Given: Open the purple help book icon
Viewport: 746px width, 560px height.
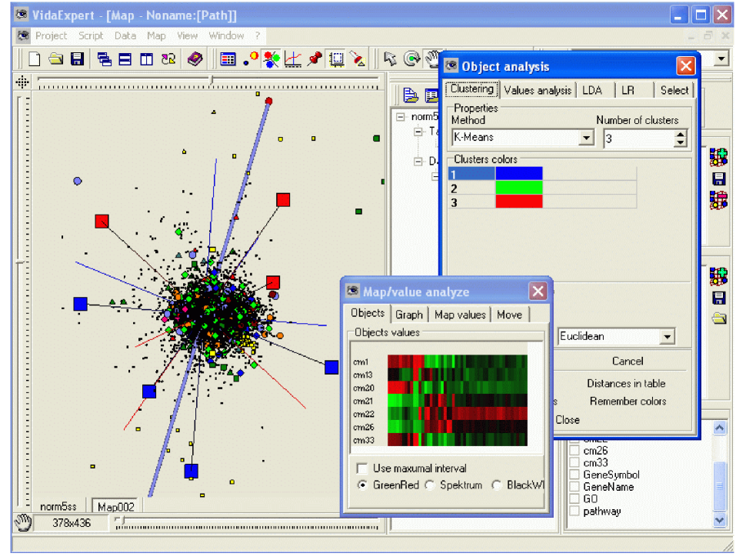Looking at the screenshot, I should (x=195, y=59).
